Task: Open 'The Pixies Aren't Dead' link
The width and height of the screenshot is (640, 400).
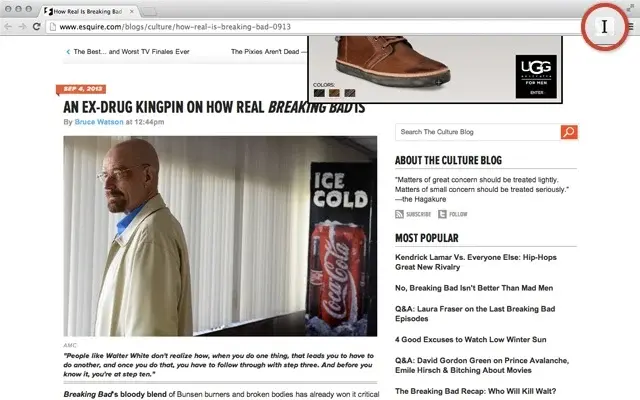Action: click(x=268, y=52)
